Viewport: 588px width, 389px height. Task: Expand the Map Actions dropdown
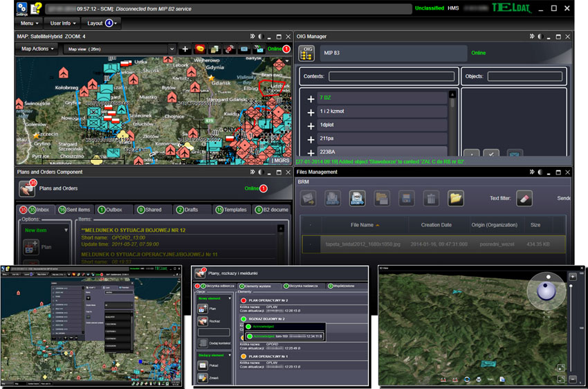(x=37, y=48)
